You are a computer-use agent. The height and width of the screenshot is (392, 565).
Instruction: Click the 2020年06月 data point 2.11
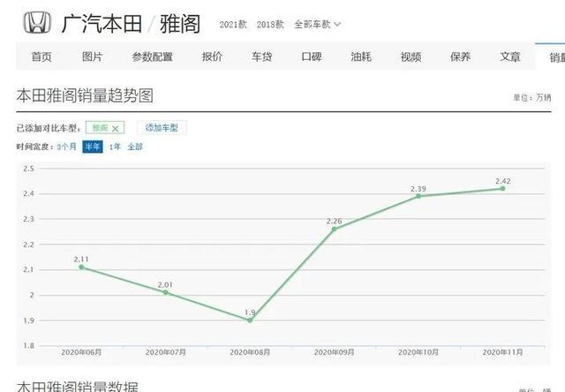click(x=81, y=267)
